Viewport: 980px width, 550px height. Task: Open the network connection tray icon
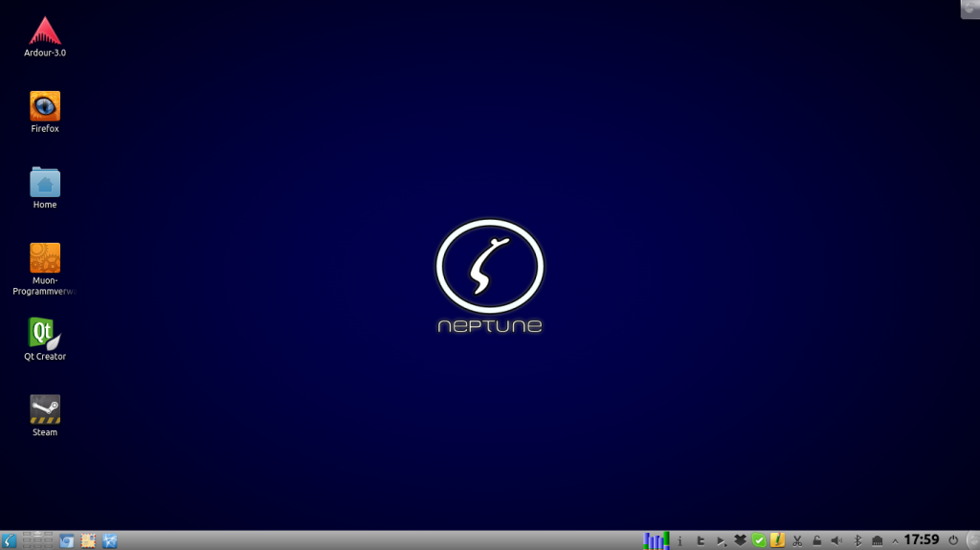(x=877, y=540)
